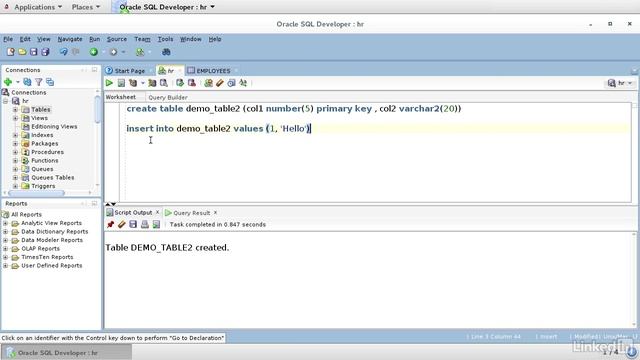The width and height of the screenshot is (640, 360).
Task: Click the gray Forward navigation button
Action: (113, 52)
